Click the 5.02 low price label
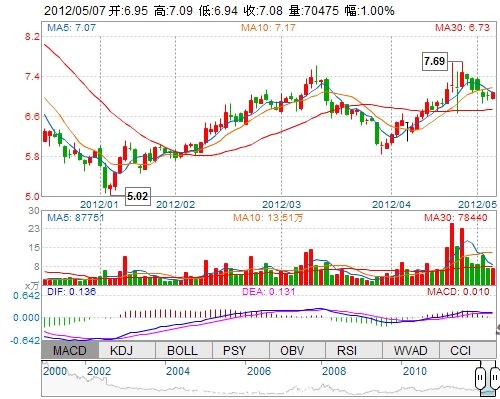The height and width of the screenshot is (399, 500). (x=137, y=196)
